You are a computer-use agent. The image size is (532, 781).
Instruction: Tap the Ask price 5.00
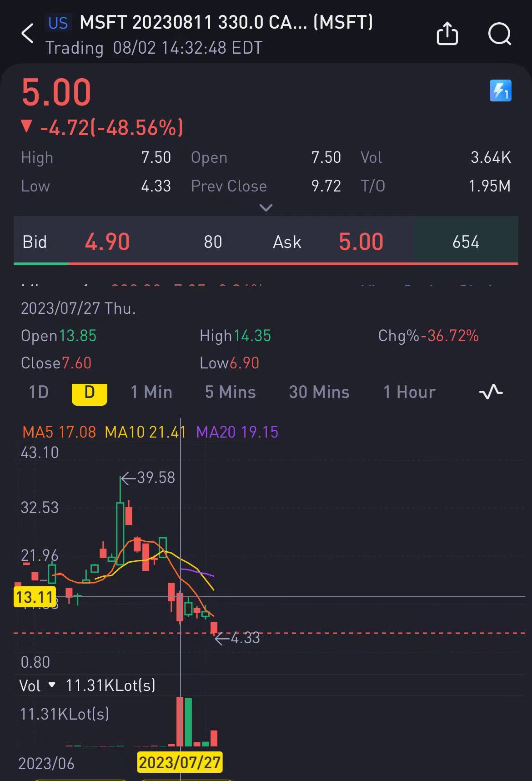tap(361, 242)
